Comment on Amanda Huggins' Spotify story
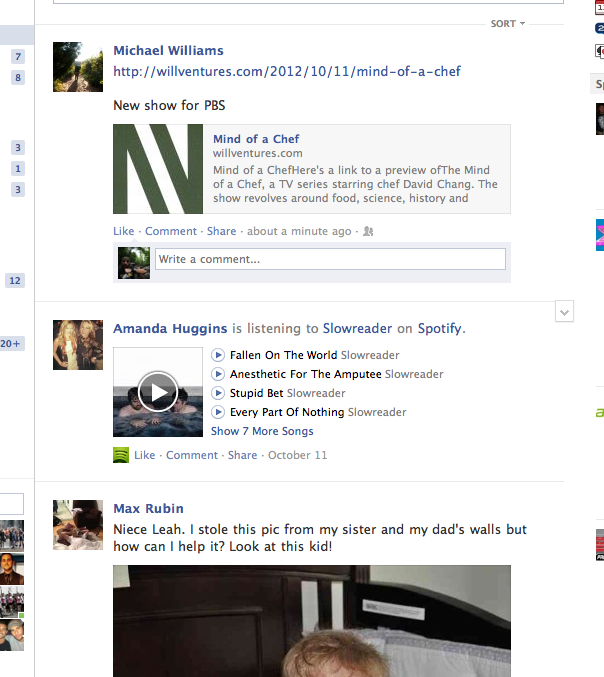Screen dimensions: 604x677 (x=192, y=455)
